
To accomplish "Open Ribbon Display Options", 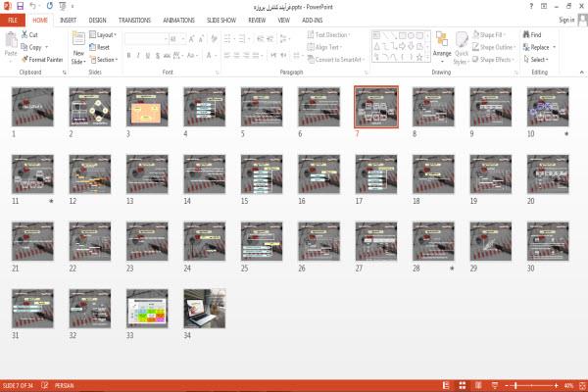I will 544,6.
